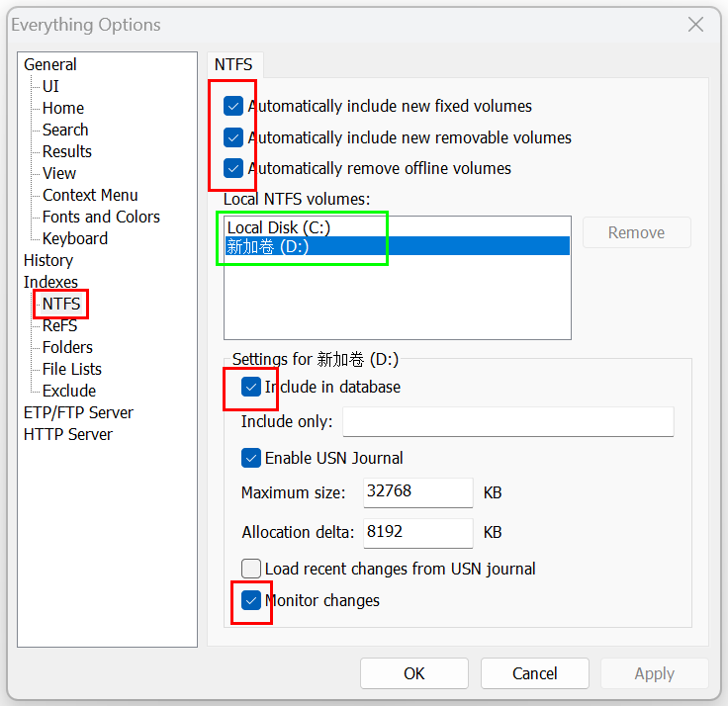728x706 pixels.
Task: Click the Maximum size field
Action: pos(417,492)
